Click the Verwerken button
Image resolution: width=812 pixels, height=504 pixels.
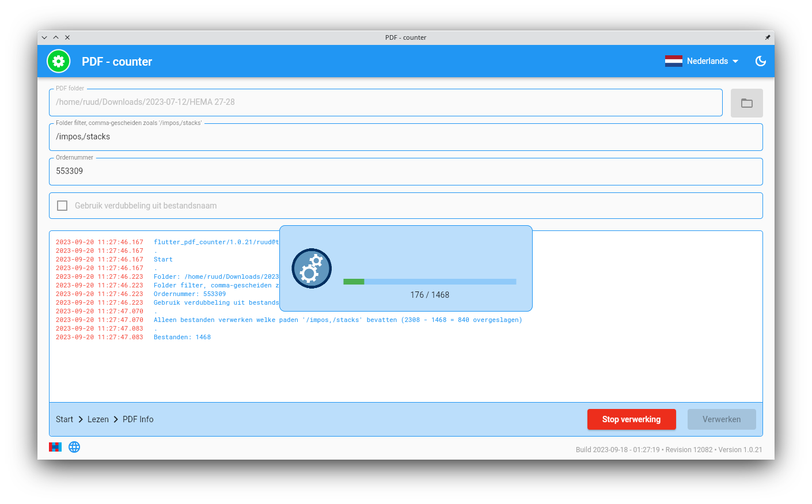[x=721, y=419]
